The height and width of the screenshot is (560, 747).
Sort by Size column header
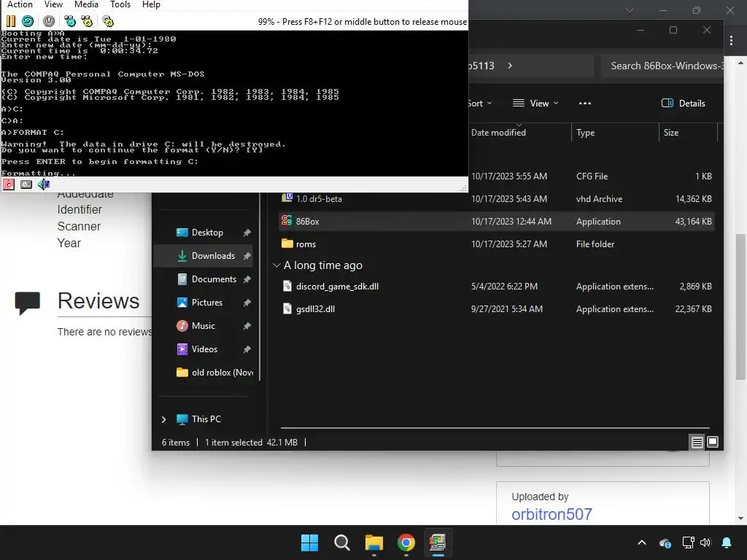687,133
